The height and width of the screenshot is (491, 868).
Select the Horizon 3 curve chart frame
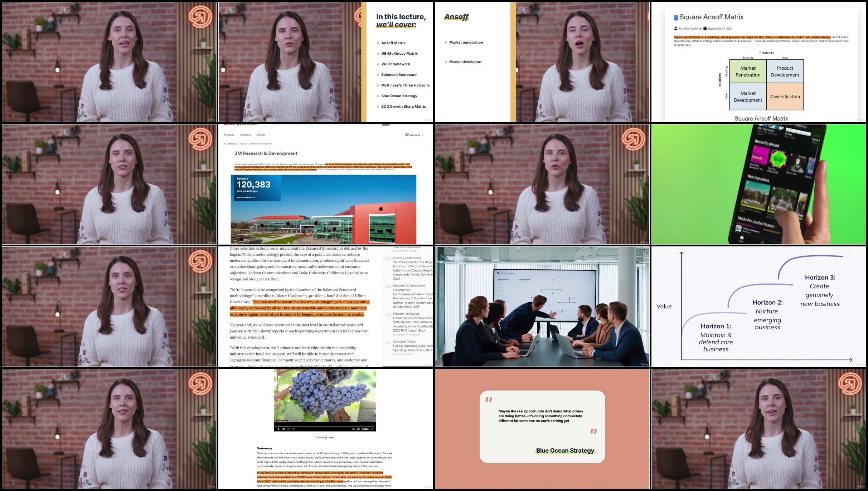(758, 306)
